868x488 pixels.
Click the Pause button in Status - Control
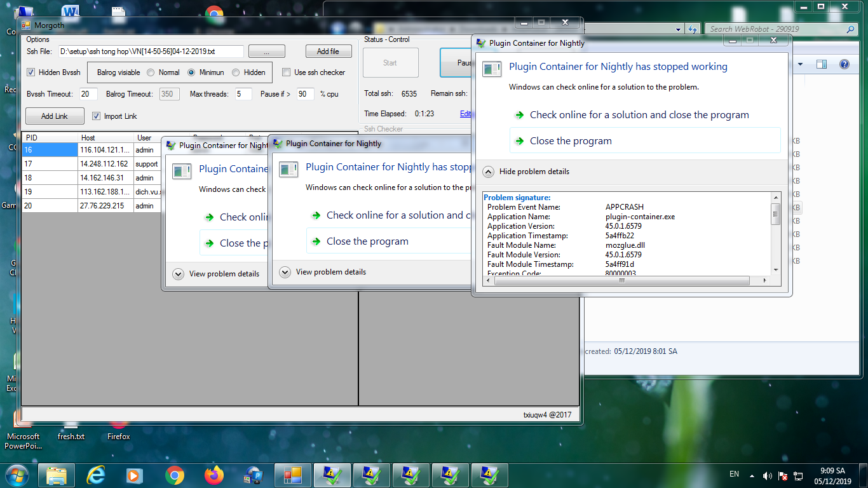[456, 63]
